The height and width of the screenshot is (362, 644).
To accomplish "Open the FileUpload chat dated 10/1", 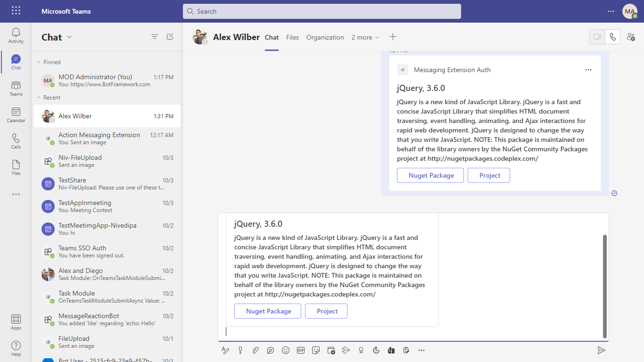I will (x=107, y=342).
